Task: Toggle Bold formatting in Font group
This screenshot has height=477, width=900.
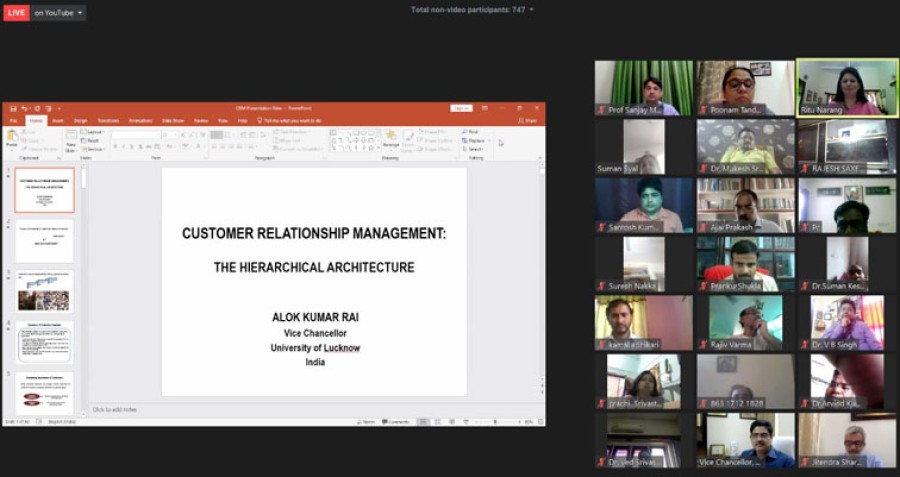Action: (x=115, y=146)
